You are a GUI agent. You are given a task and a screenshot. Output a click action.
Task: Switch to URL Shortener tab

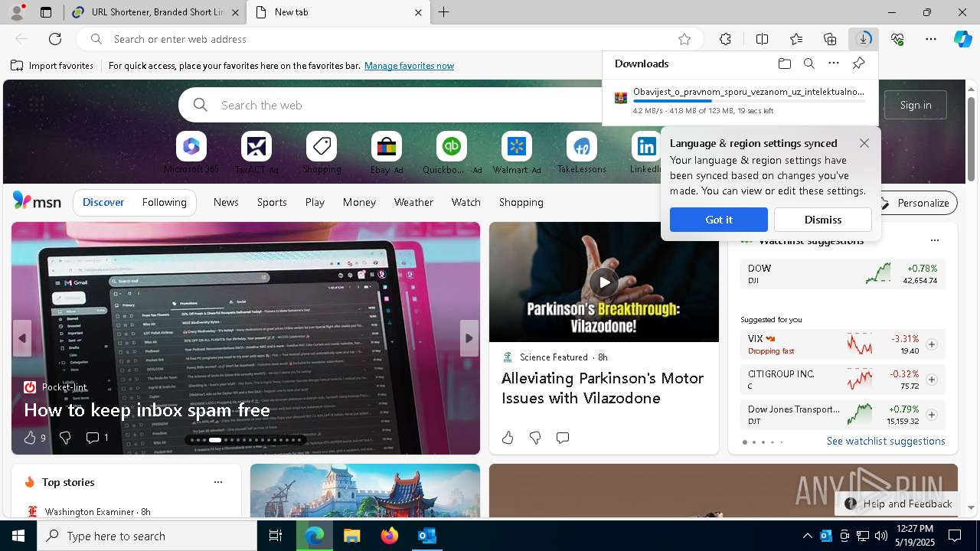[x=156, y=12]
